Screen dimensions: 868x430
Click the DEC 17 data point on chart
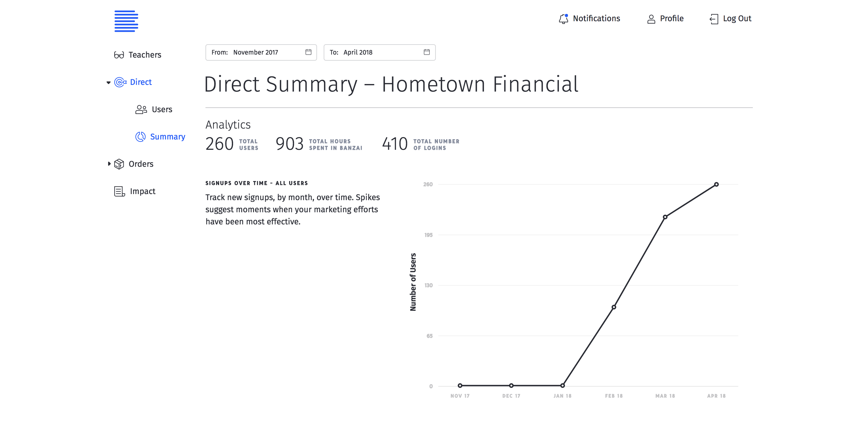511,385
